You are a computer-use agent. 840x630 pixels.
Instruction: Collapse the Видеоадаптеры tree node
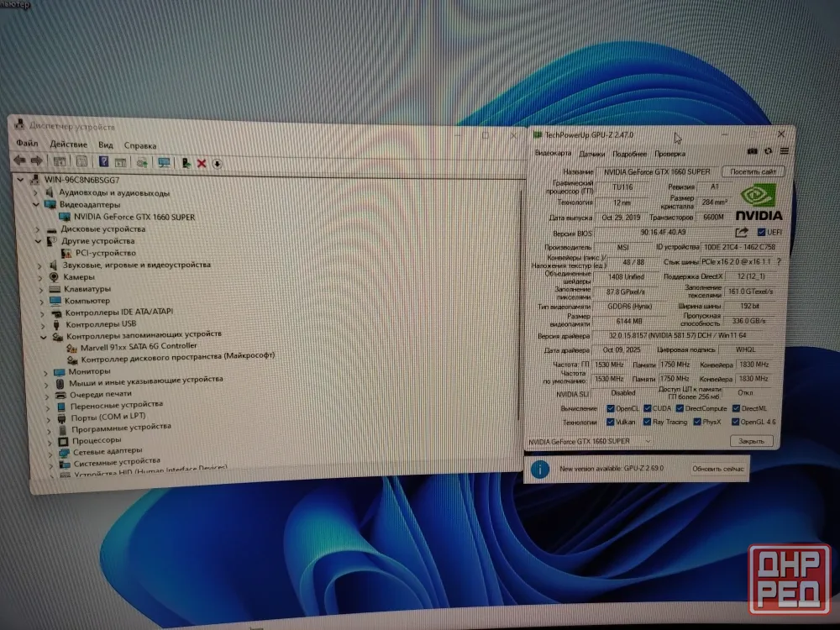(36, 204)
